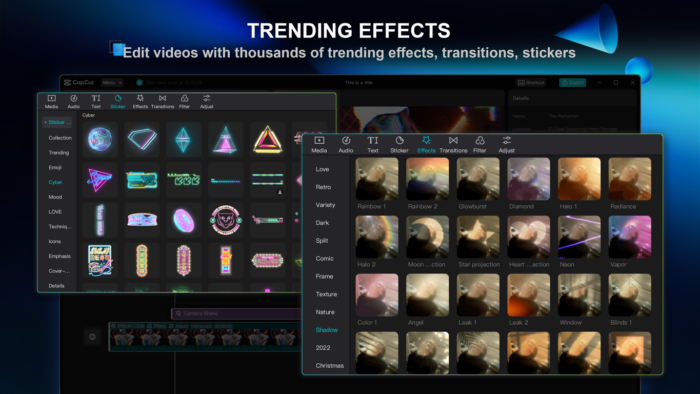The height and width of the screenshot is (394, 700).
Task: Select the Halo 2 effect thumbnail
Action: [x=377, y=237]
